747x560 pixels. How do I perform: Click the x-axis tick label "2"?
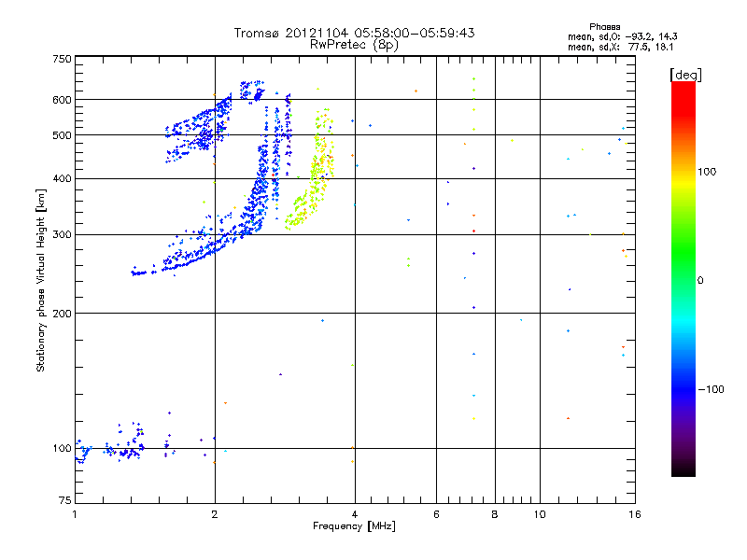click(215, 514)
